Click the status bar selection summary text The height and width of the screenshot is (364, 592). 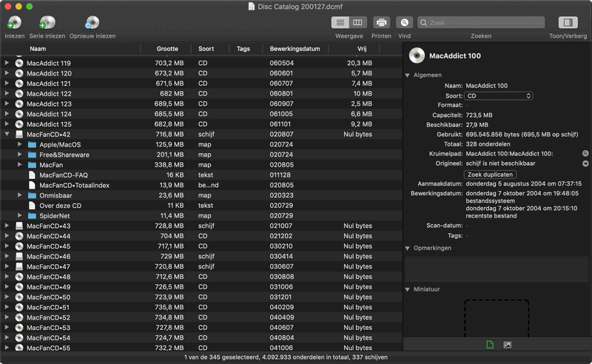point(286,357)
